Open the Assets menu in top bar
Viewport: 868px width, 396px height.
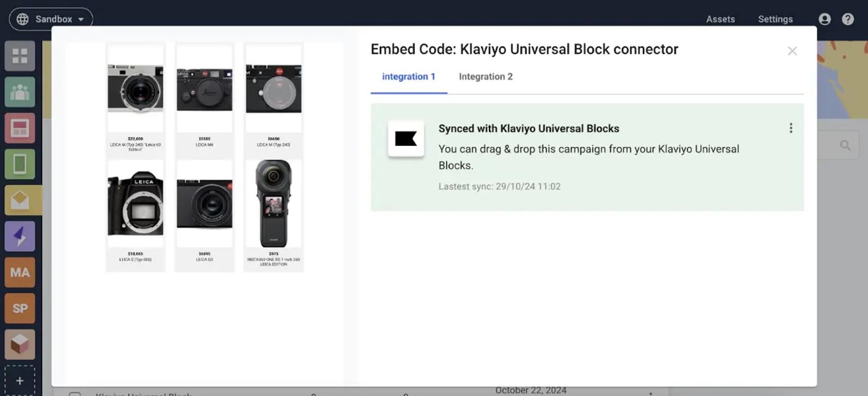pos(720,19)
